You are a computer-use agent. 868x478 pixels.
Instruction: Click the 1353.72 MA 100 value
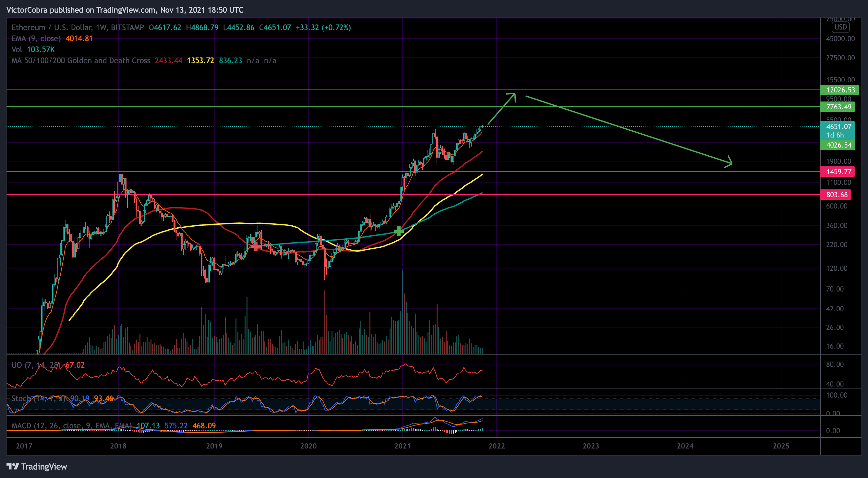(200, 61)
